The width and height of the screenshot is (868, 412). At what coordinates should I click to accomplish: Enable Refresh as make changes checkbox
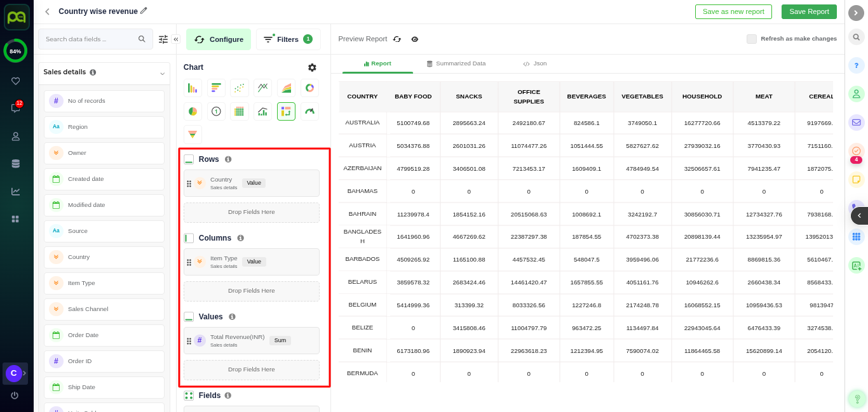(752, 39)
